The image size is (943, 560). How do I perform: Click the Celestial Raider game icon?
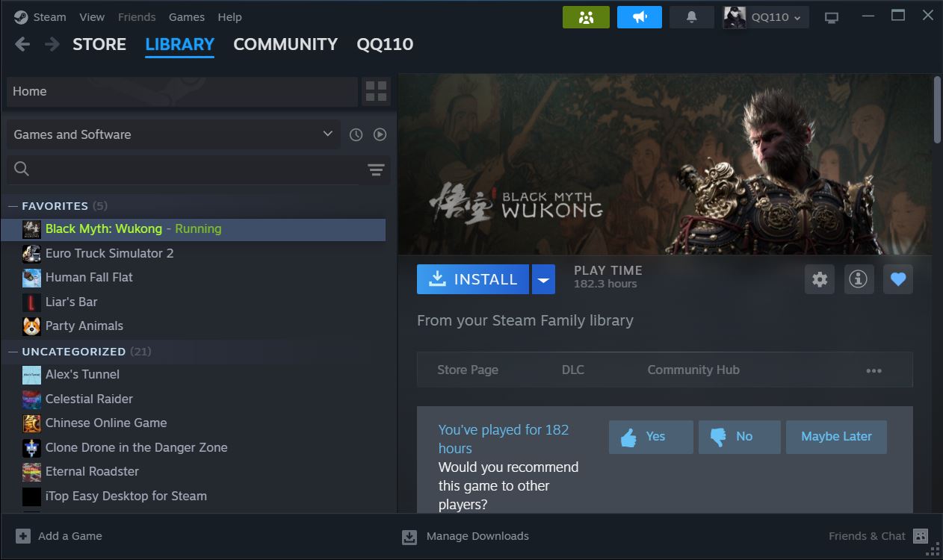click(31, 399)
